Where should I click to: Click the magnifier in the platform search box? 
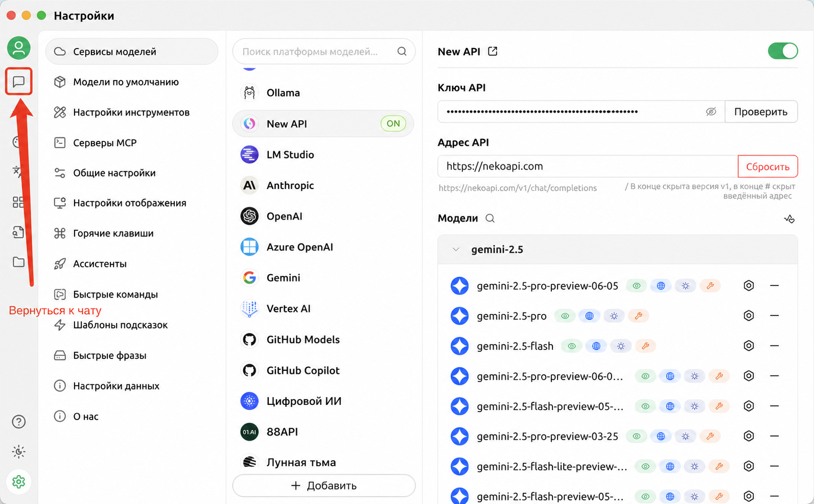[x=402, y=51]
